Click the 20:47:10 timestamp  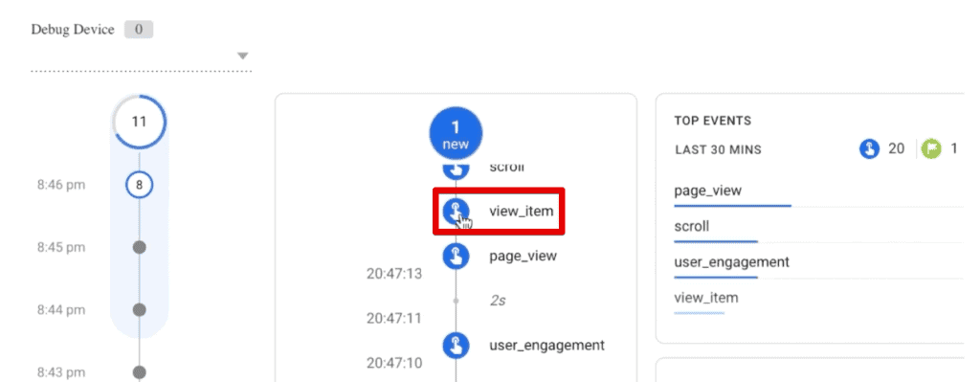394,363
